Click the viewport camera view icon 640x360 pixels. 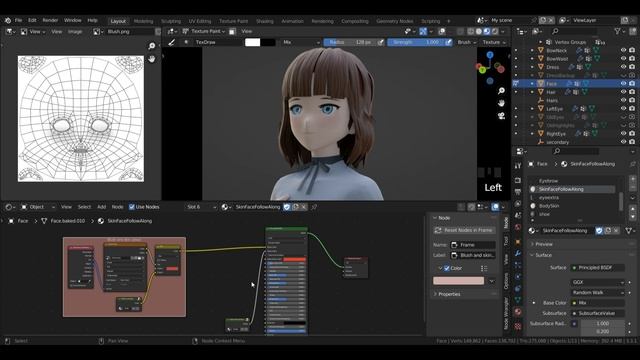click(x=501, y=116)
